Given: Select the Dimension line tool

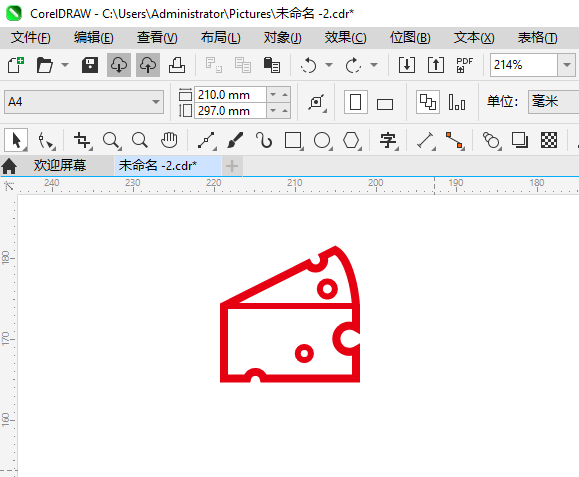Looking at the screenshot, I should coord(426,141).
